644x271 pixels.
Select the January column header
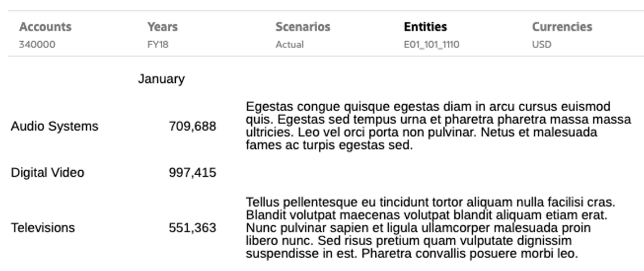(161, 79)
